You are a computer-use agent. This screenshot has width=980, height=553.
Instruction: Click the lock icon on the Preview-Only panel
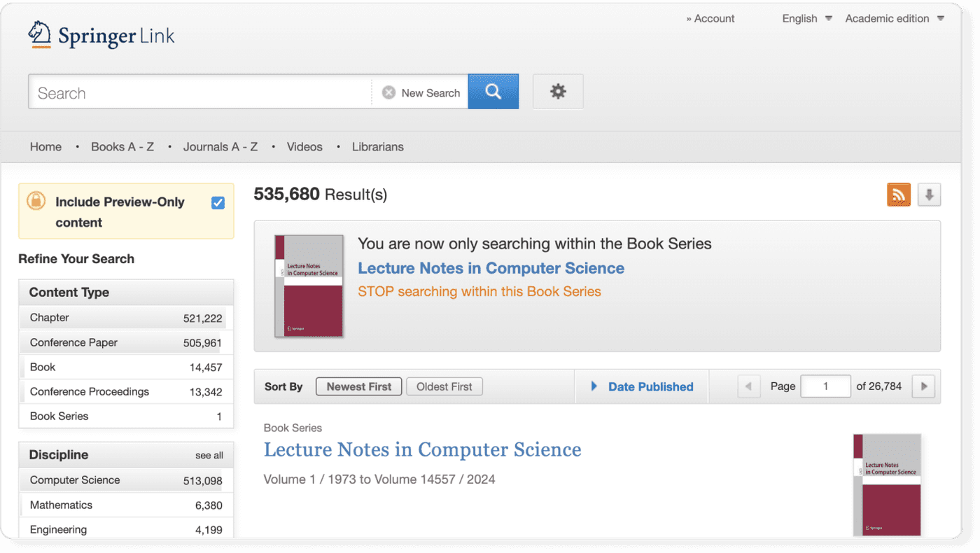pyautogui.click(x=36, y=202)
